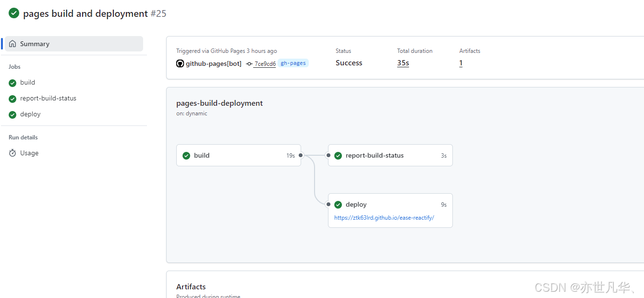Click the build node's output connector dot

coord(301,155)
